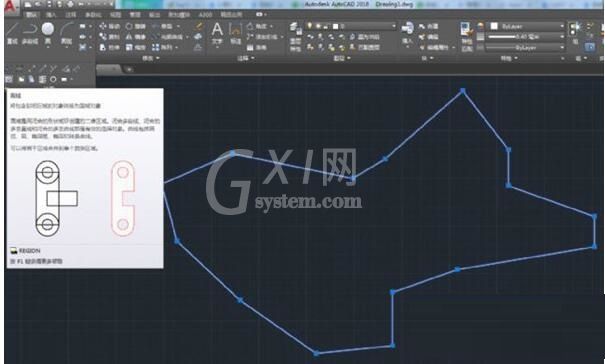Viewport: 605px width, 364px height.
Task: Click the REGION command name in tooltip
Action: pyautogui.click(x=30, y=251)
